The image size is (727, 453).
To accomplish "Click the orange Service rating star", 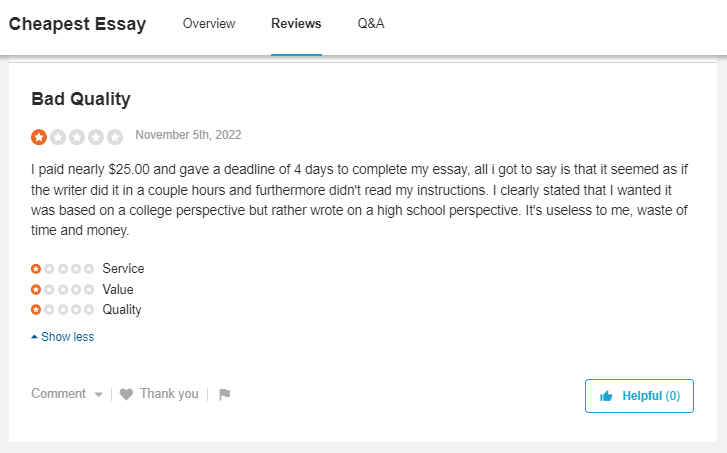I will coord(36,268).
